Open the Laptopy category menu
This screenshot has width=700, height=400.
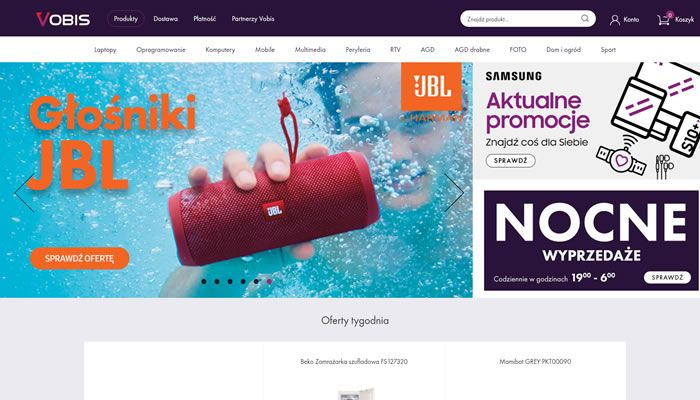click(x=105, y=50)
